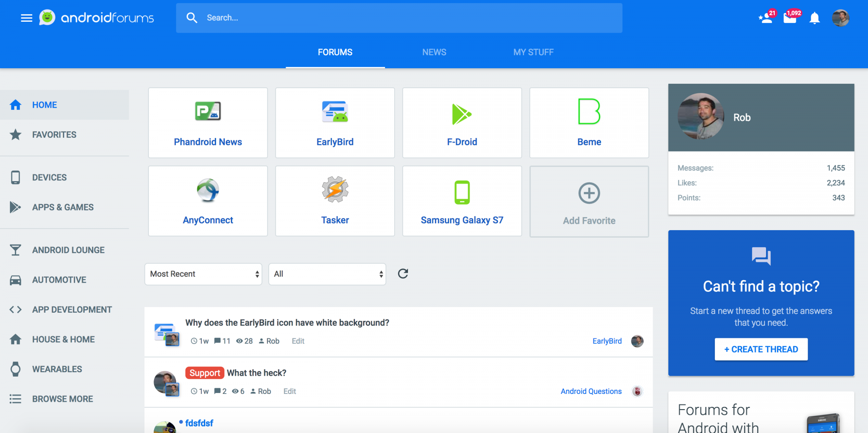Click the Create Thread button
Screen dimensions: 868x433
(761, 349)
